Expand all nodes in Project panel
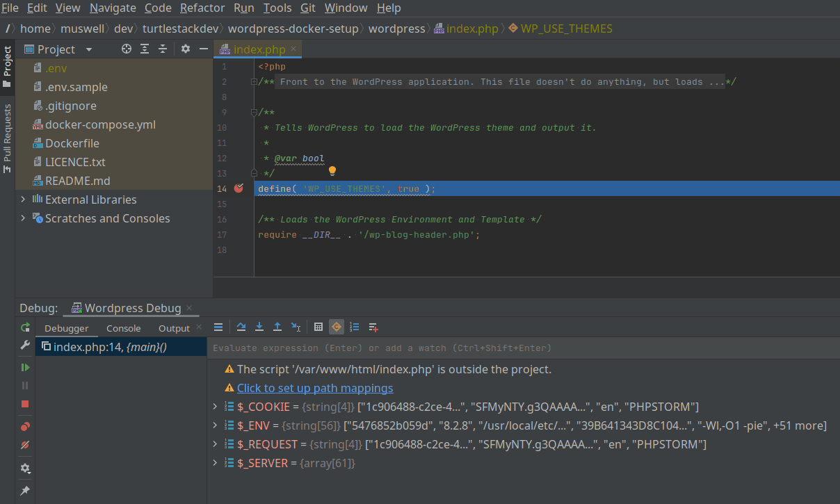 tap(145, 49)
